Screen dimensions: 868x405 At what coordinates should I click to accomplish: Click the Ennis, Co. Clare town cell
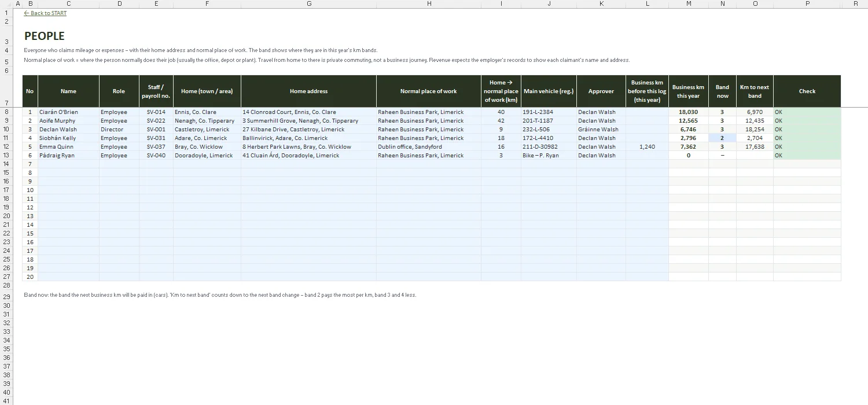point(207,112)
